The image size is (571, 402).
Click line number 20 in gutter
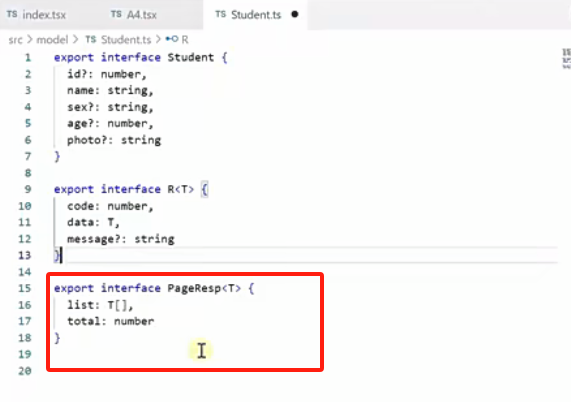pyautogui.click(x=24, y=371)
